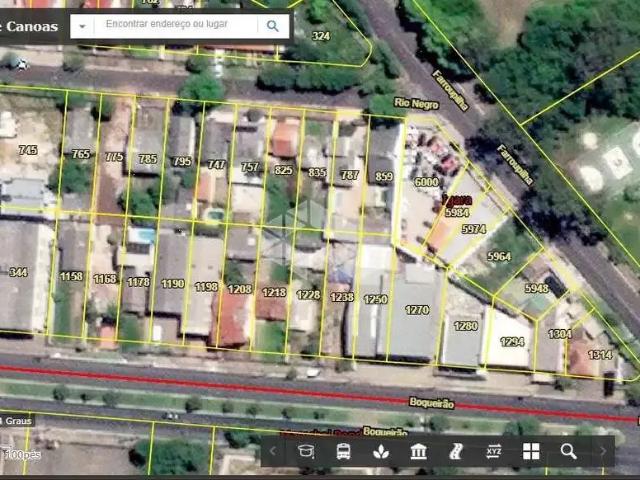Screen dimensions: 640x480
Task: Focus the 'Encontrar endereço ou lugar' search field
Action: pos(176,24)
